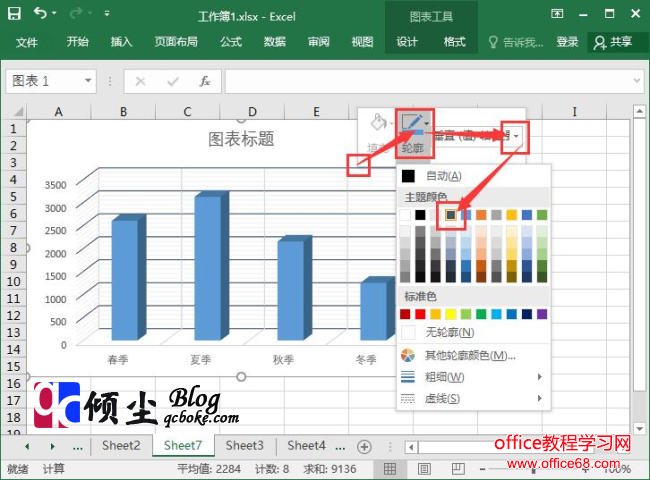Click the 登录 sign-in link
This screenshot has width=650, height=480.
(567, 41)
